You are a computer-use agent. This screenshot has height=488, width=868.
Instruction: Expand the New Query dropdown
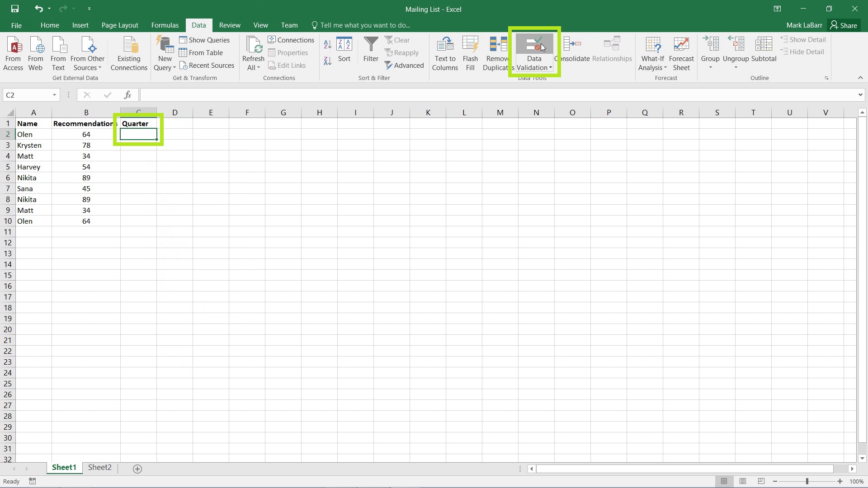tap(175, 67)
